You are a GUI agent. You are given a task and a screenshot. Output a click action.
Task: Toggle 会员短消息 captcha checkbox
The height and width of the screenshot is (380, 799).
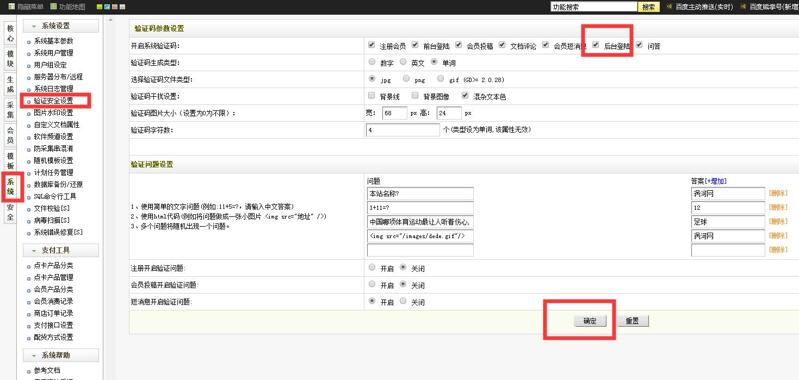(x=546, y=45)
